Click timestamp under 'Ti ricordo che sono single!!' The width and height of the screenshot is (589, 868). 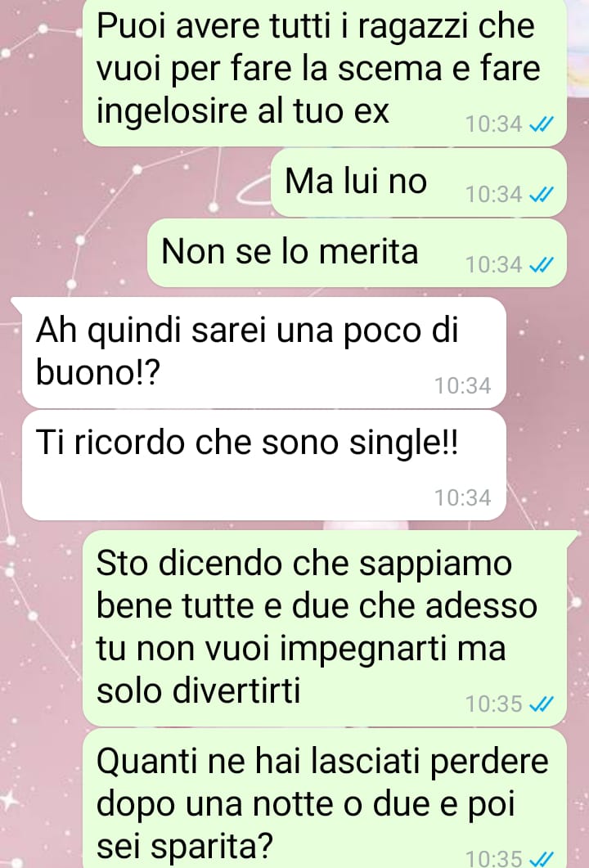tap(462, 497)
